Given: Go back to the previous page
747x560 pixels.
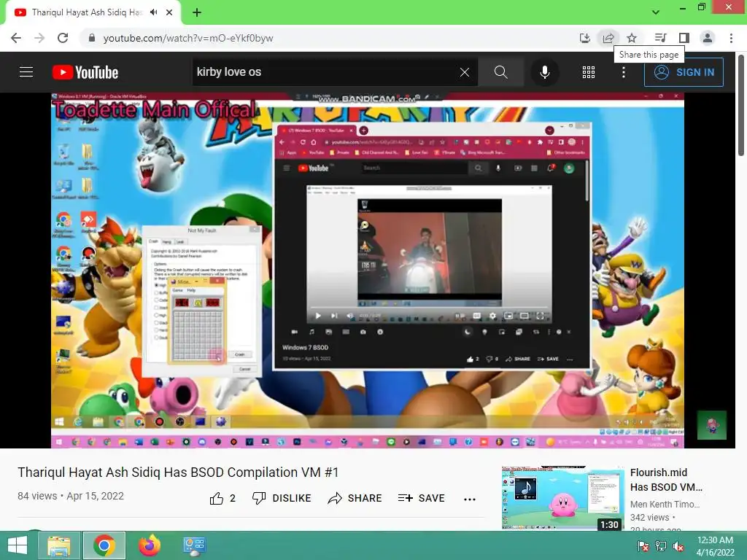Looking at the screenshot, I should (x=16, y=38).
